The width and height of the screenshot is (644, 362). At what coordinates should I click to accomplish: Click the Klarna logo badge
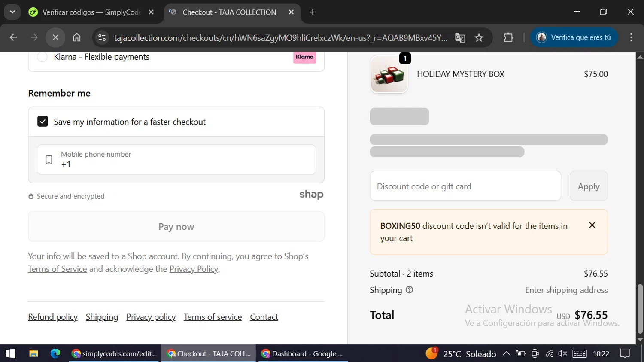click(305, 57)
